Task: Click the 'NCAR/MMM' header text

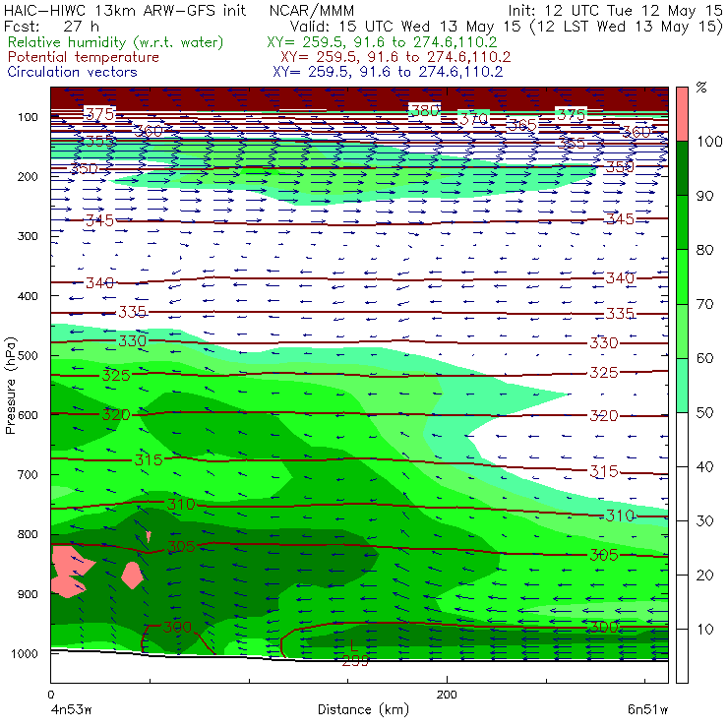Action: pos(312,10)
